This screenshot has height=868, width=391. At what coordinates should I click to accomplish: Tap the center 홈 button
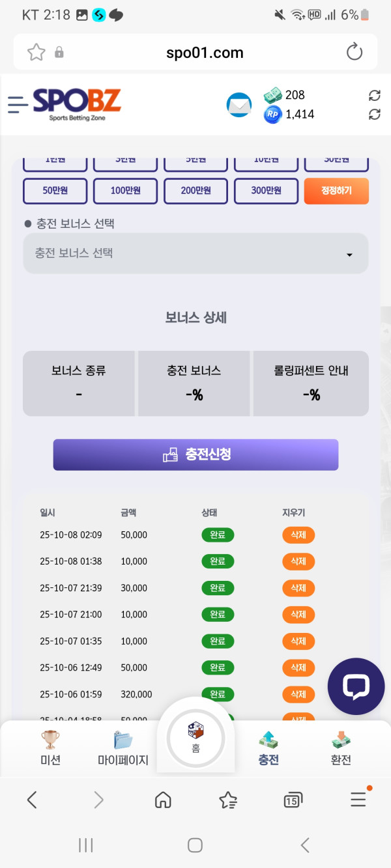(x=195, y=738)
